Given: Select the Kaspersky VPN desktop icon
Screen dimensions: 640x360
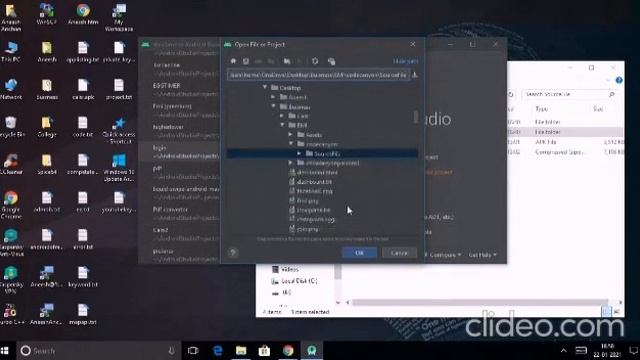Looking at the screenshot, I should coord(11,280).
